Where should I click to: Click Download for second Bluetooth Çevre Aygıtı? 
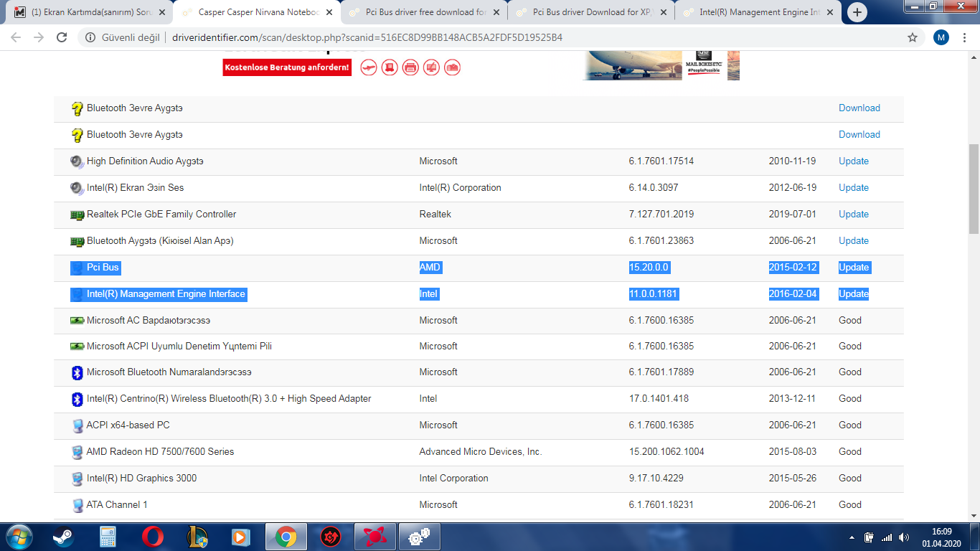click(x=859, y=135)
